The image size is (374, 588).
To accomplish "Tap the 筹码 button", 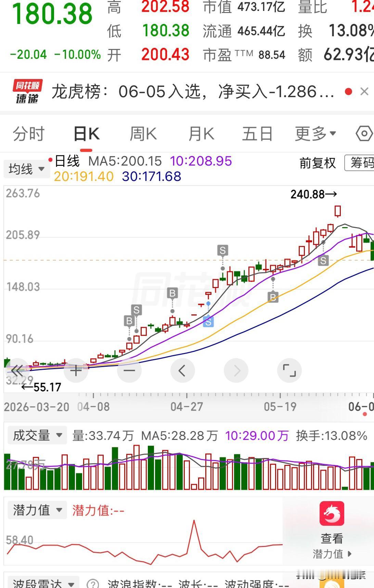I will [x=359, y=163].
